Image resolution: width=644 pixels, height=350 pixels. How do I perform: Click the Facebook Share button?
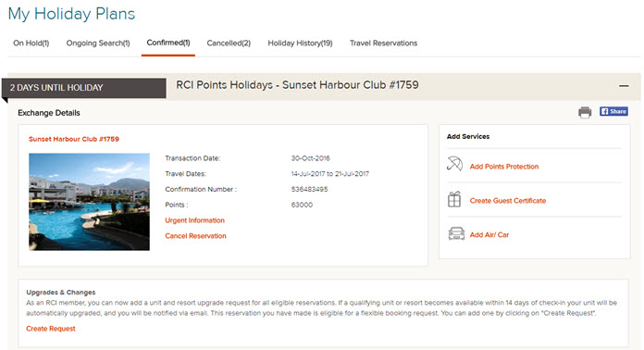click(x=613, y=111)
